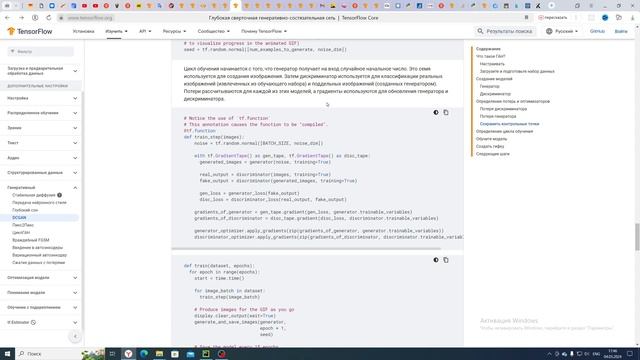Open File Explorer from taskbar
Screen dimensions: 640x360
159,354
